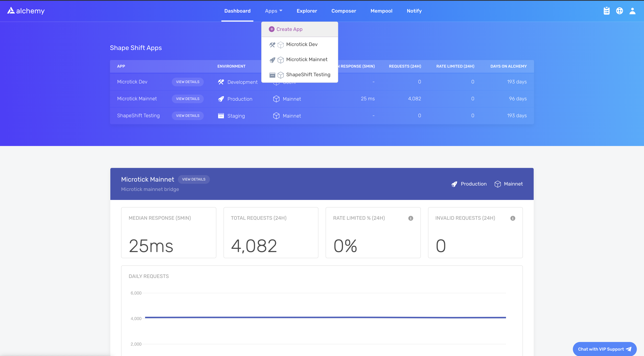
Task: Click the Production rocket icon in Microtick Mainnet row
Action: pos(221,99)
